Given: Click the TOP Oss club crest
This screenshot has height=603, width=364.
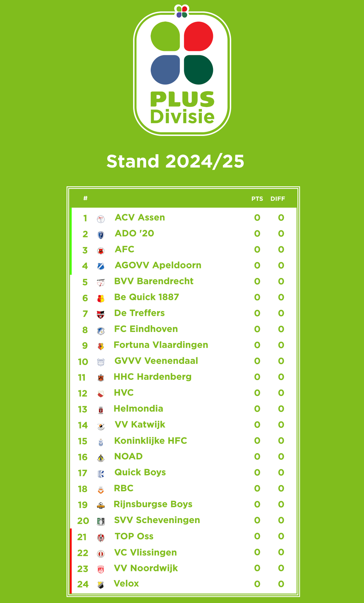Looking at the screenshot, I should coord(101,538).
